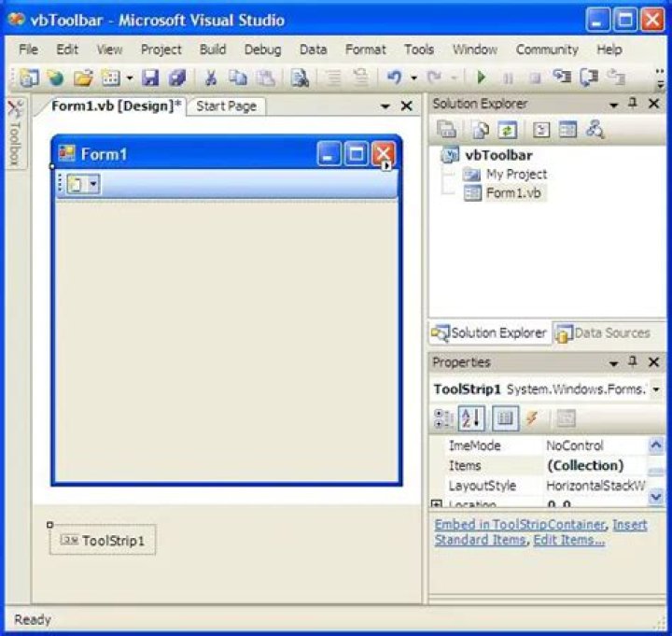Open the ToolStrip1 object selector combo box

pos(547,389)
